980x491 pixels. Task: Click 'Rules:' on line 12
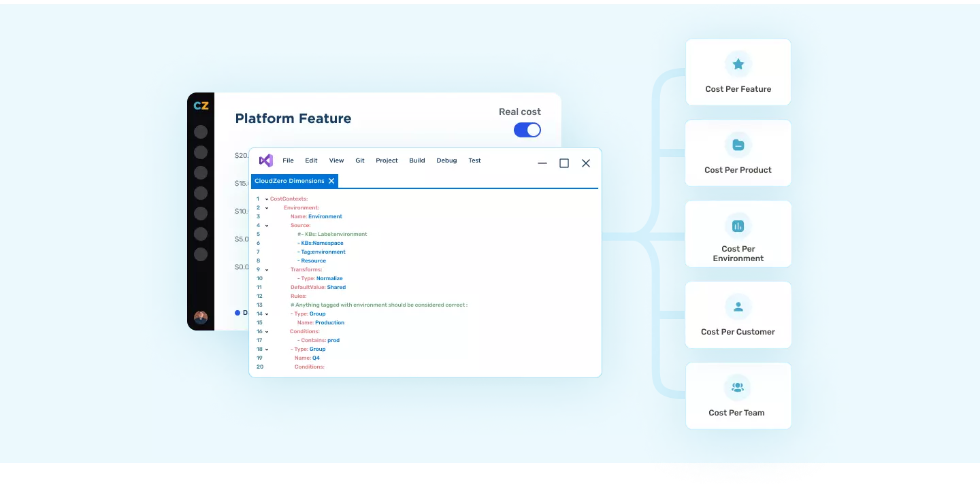[x=299, y=296]
